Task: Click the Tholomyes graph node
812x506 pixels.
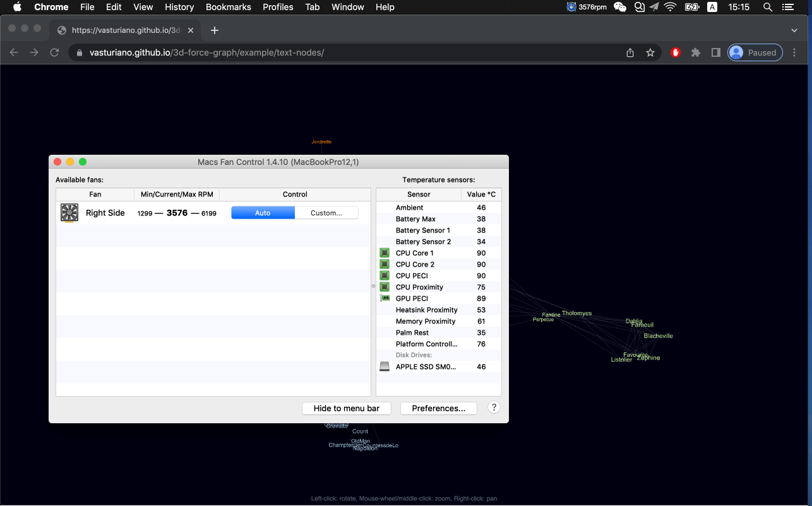Action: pyautogui.click(x=577, y=313)
